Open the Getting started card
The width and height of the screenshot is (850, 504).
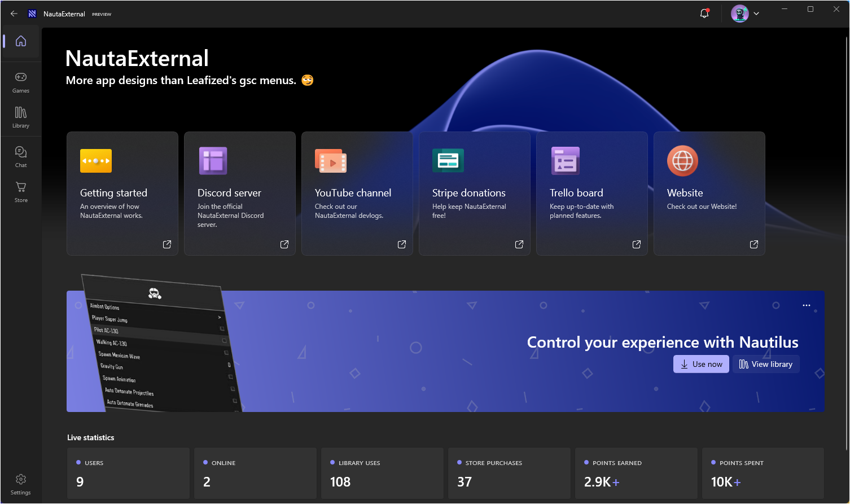122,194
